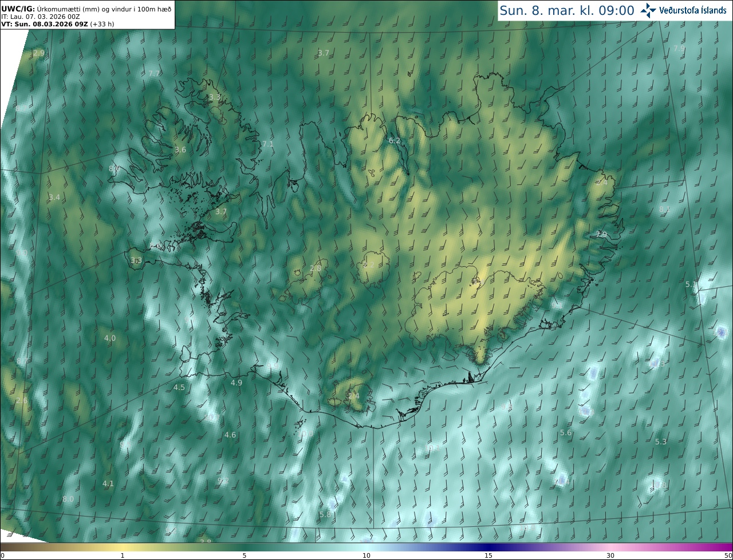This screenshot has height=560, width=733.
Task: Click the Veðurstofa Íslands logo
Action: coord(683,10)
